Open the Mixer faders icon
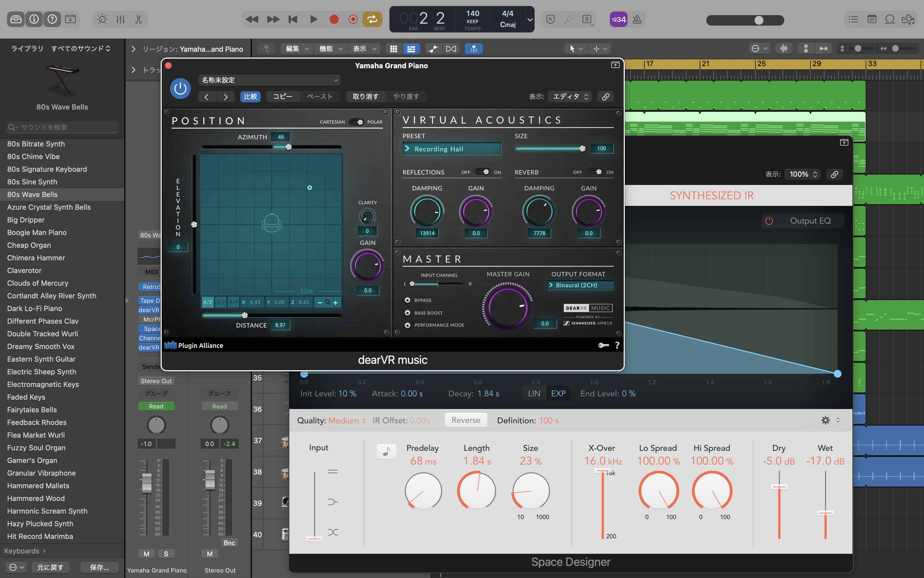Image resolution: width=924 pixels, height=578 pixels. (120, 19)
